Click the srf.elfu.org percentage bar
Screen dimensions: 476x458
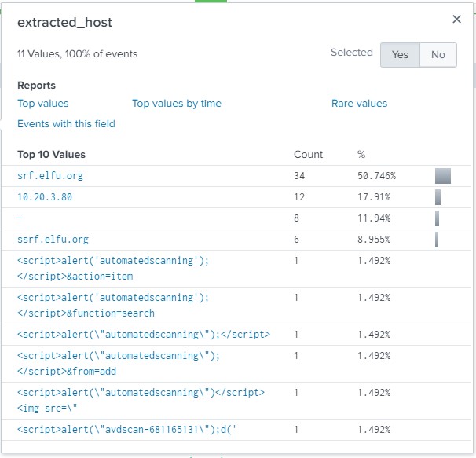pyautogui.click(x=443, y=176)
